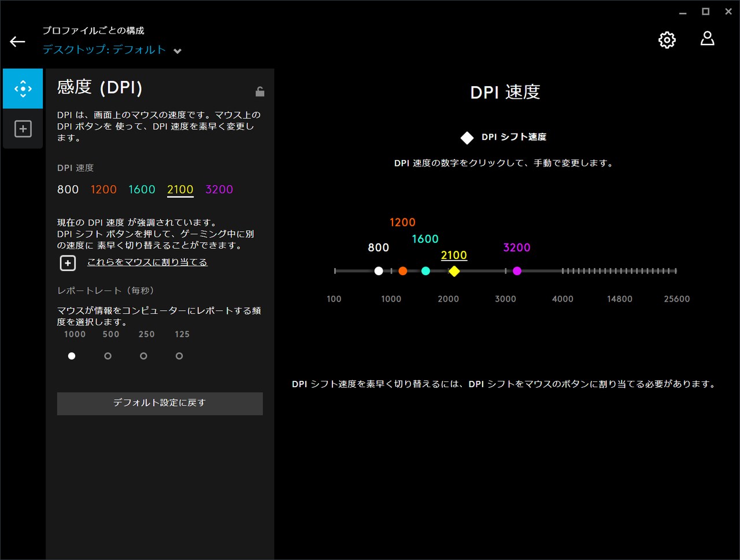Click the lock icon next to 感度 (DPI)

[260, 91]
